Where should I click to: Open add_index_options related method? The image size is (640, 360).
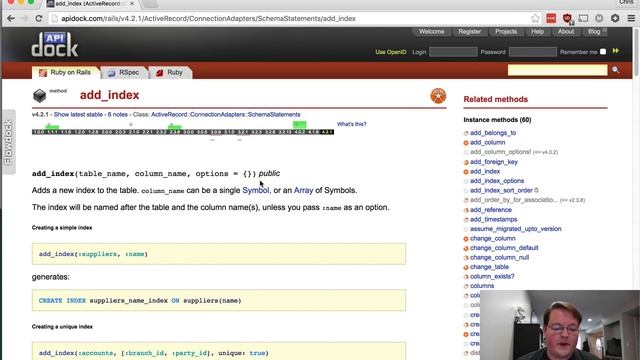(497, 181)
